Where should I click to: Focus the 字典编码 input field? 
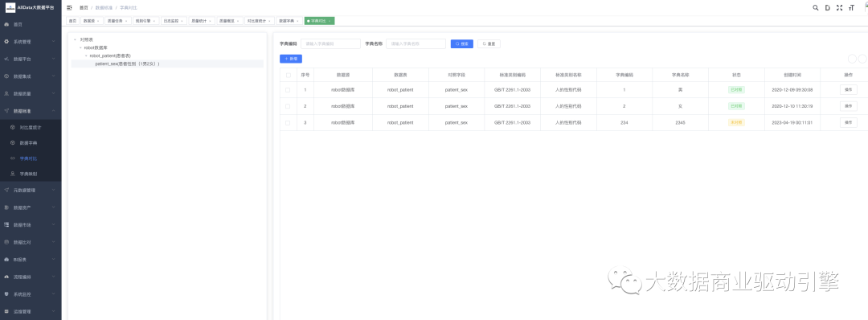[x=330, y=43]
